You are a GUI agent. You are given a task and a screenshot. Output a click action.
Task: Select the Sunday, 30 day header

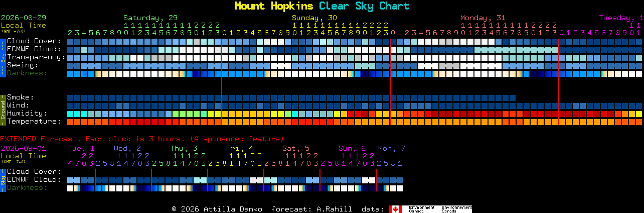314,18
